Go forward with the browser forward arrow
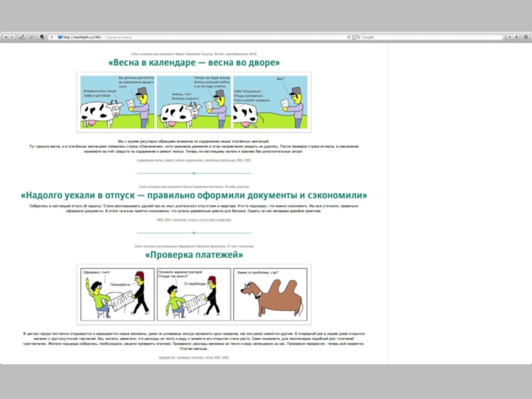This screenshot has width=532, height=399. point(12,37)
